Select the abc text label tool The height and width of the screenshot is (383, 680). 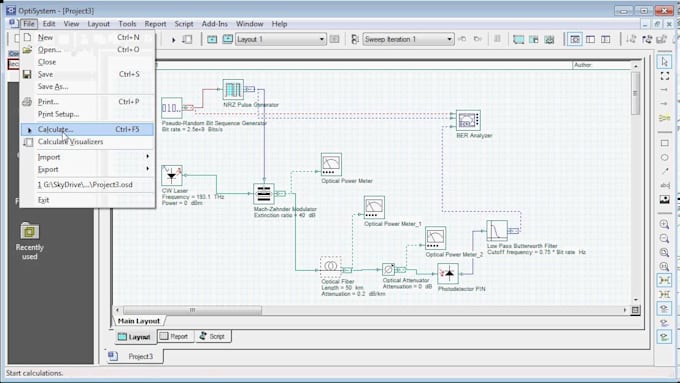(x=664, y=185)
